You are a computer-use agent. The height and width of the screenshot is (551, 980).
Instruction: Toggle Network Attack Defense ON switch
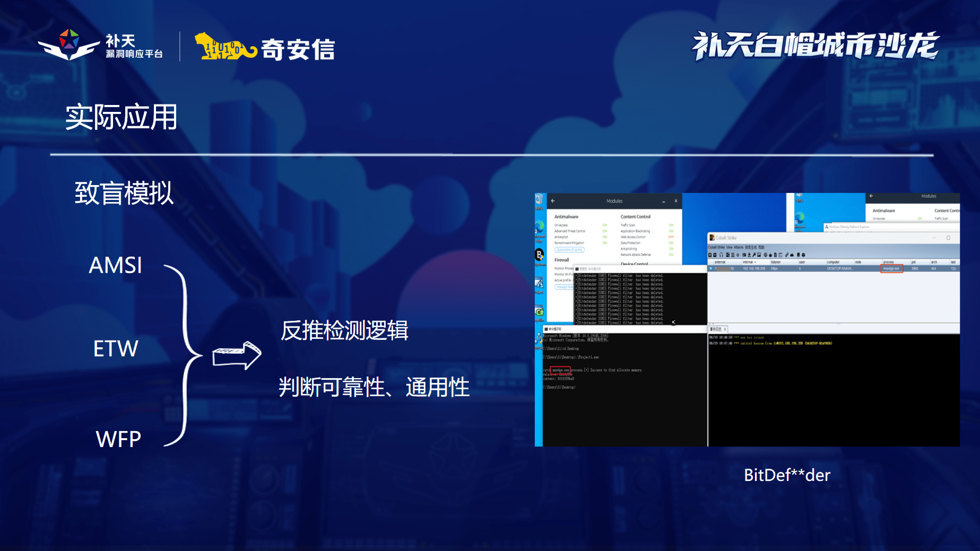(x=671, y=255)
